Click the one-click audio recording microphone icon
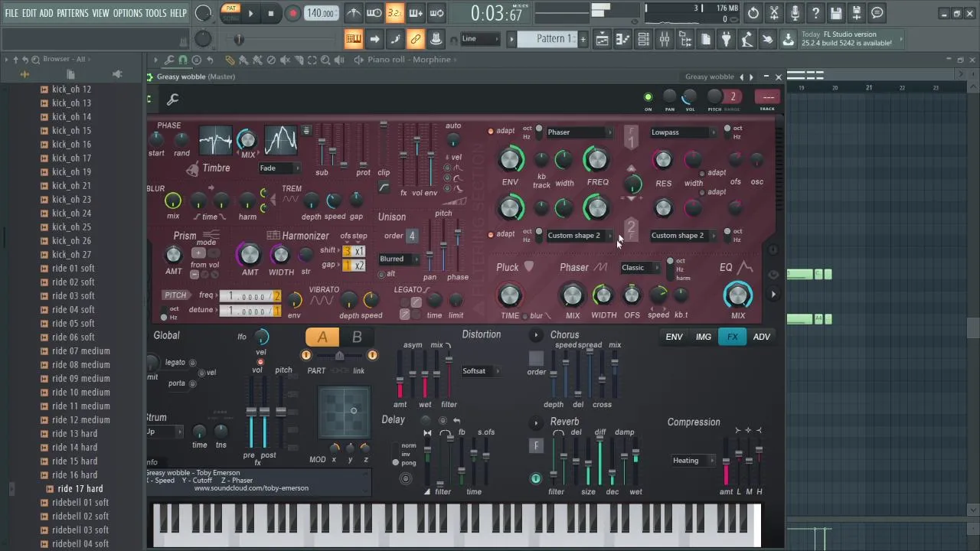Image resolution: width=980 pixels, height=551 pixels. tap(795, 13)
